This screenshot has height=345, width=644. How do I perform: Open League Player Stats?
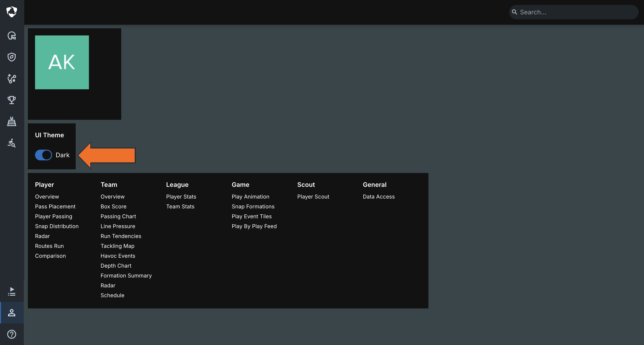[181, 197]
